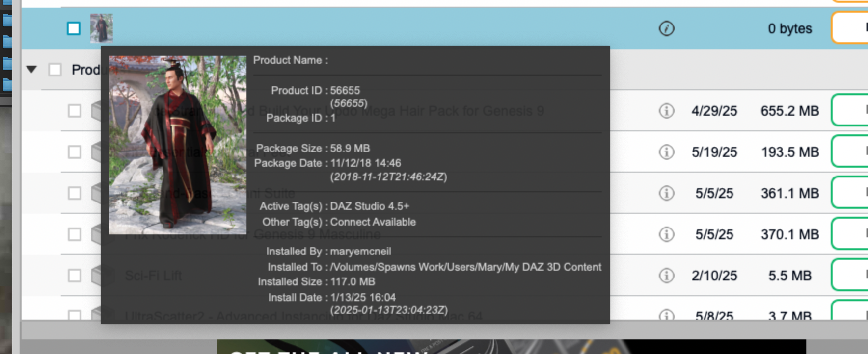Click the orange button on the 0 bytes row
868x354 pixels.
[849, 27]
